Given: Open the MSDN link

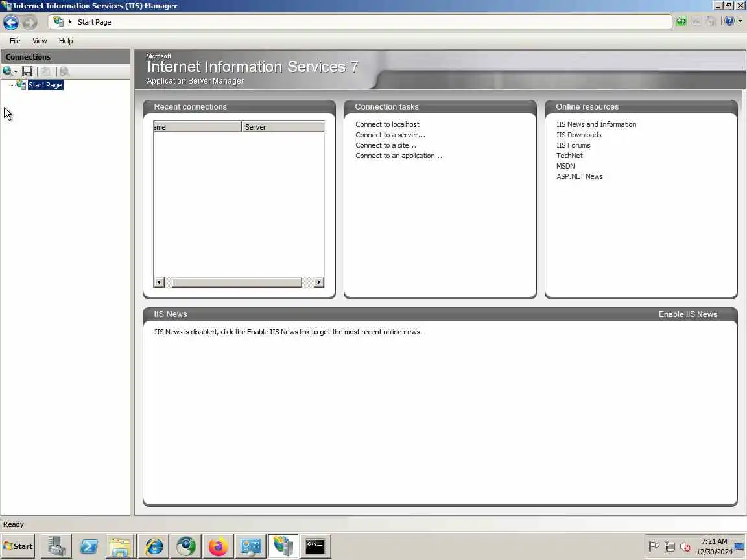Looking at the screenshot, I should coord(565,166).
